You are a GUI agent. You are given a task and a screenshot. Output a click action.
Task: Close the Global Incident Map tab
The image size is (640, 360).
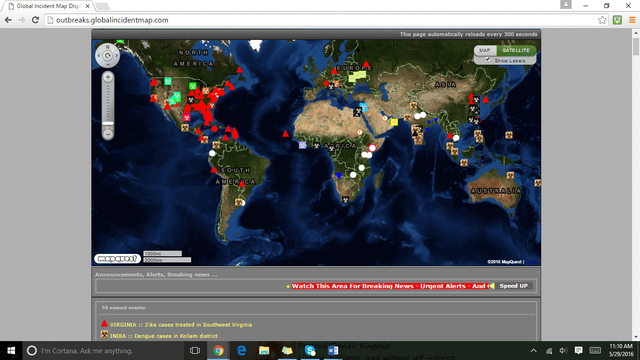pos(87,6)
